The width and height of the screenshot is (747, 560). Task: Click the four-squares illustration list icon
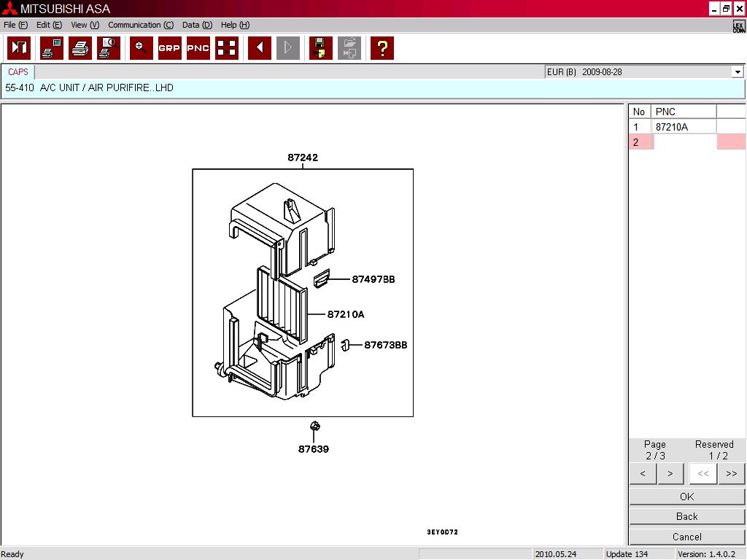tap(227, 48)
